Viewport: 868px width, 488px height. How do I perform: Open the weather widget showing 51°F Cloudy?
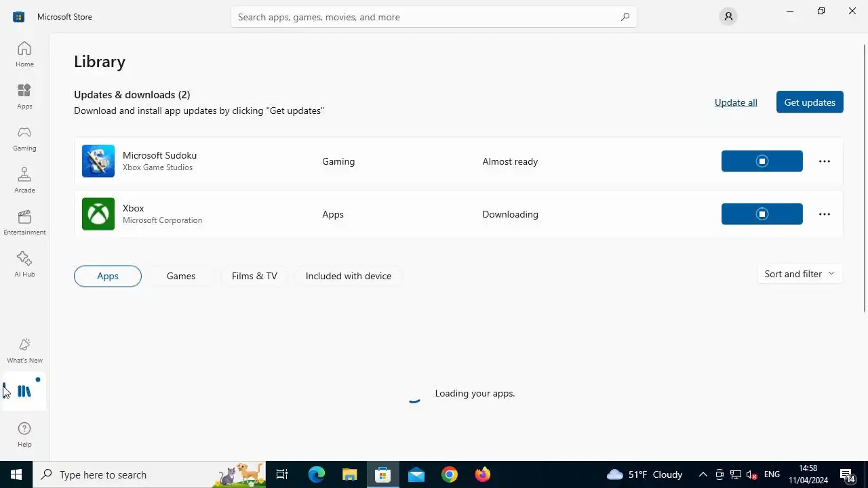[x=644, y=474]
